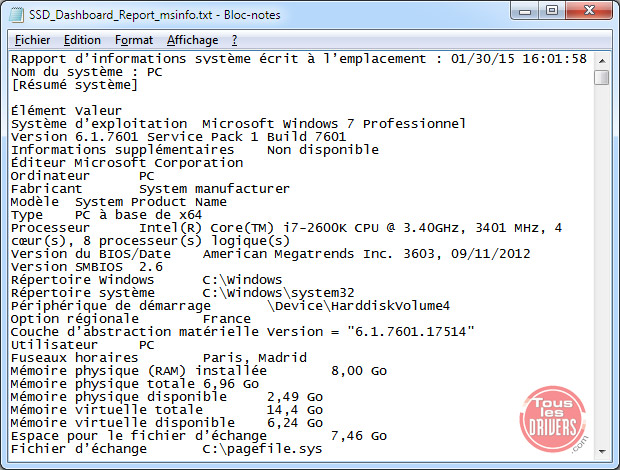The image size is (620, 470).
Task: Click 'Espace pour le fichier d'échange' line
Action: click(199, 436)
